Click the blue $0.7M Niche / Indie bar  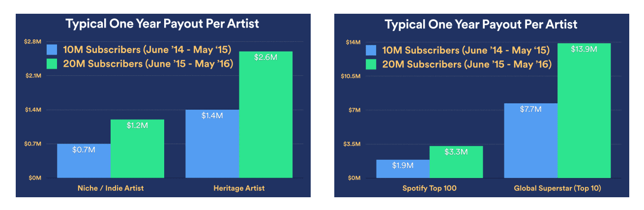point(84,160)
